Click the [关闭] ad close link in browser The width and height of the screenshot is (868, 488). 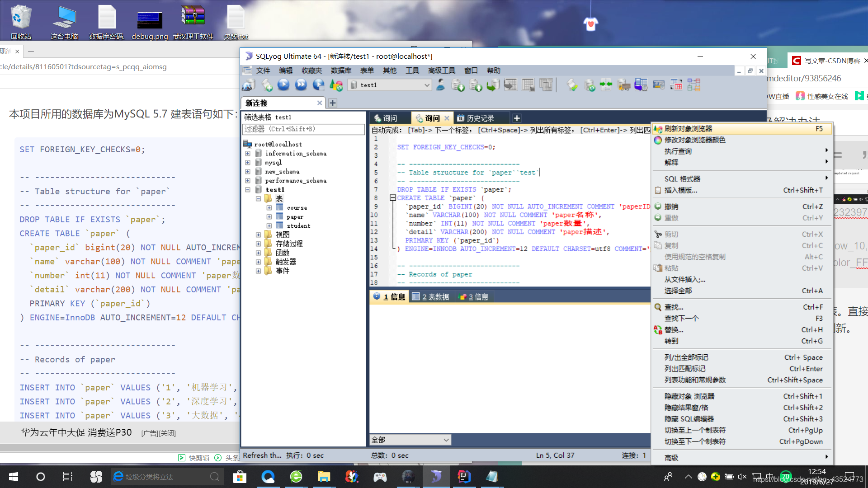click(167, 433)
